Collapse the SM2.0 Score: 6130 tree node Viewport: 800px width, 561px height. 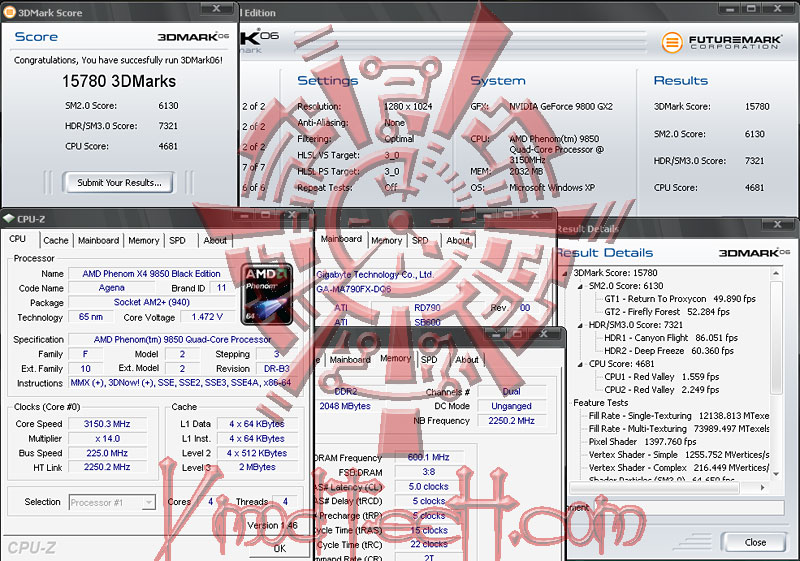[580, 287]
